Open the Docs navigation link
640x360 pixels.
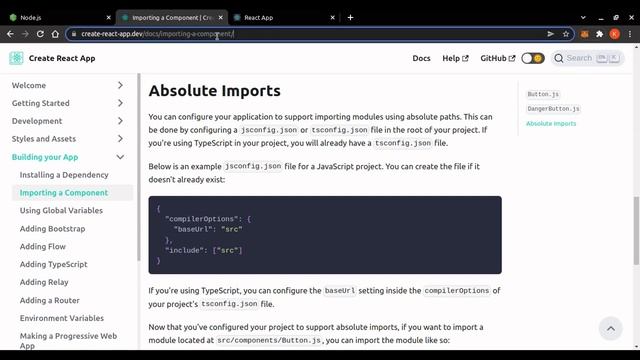coord(421,58)
